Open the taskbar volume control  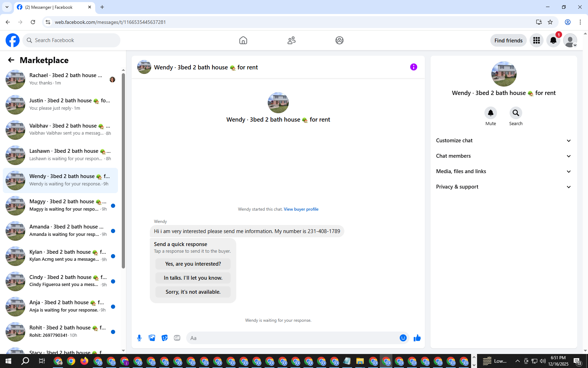(x=543, y=361)
